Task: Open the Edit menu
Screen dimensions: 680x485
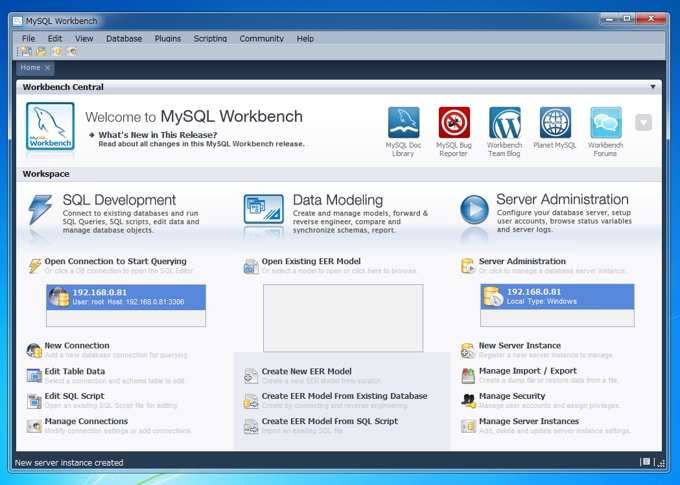Action: pyautogui.click(x=55, y=39)
